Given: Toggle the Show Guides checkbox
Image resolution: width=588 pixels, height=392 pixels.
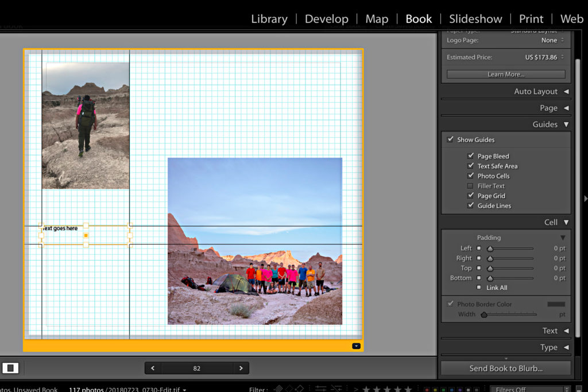Looking at the screenshot, I should (450, 139).
